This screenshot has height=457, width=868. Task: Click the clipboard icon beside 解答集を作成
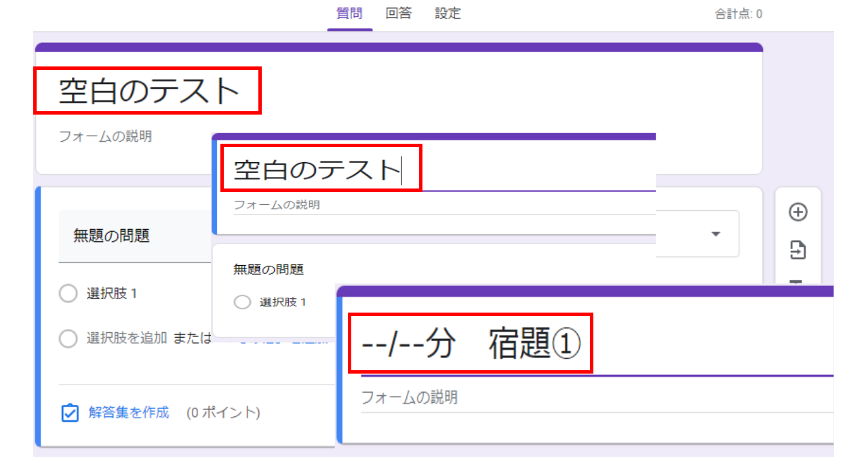coord(70,413)
